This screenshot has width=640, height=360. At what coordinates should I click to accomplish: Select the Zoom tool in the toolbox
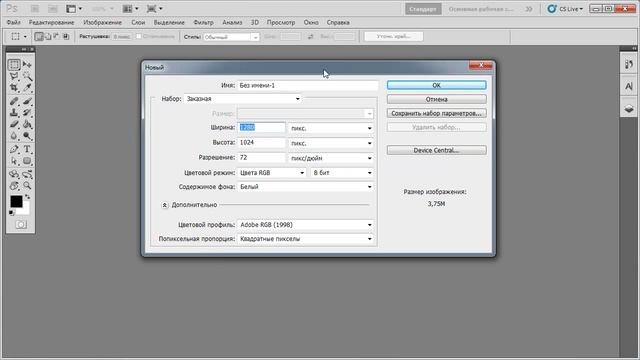27,186
